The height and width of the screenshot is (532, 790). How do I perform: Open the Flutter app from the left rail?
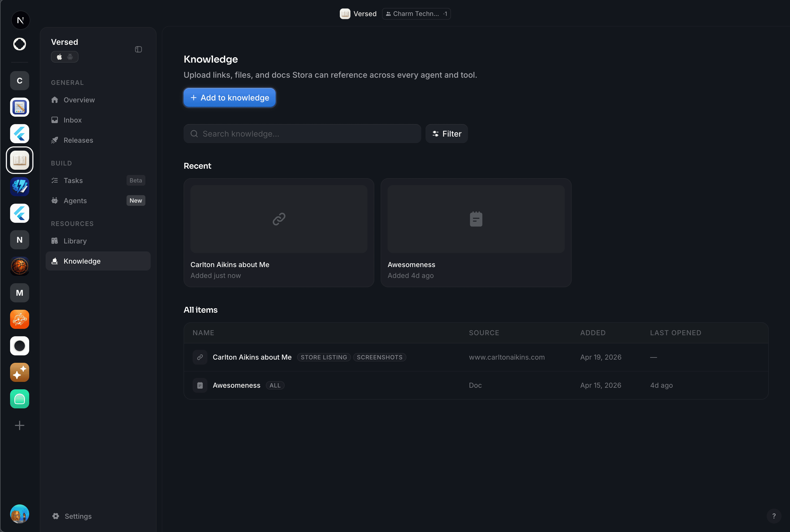(19, 134)
